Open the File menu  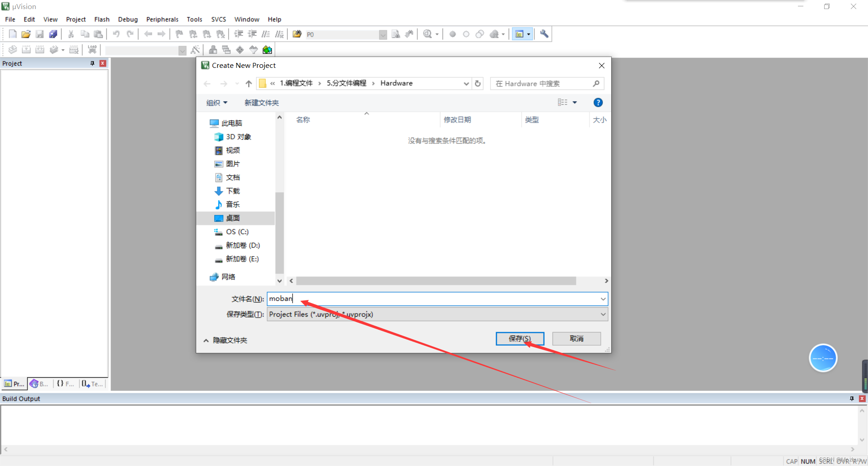10,19
